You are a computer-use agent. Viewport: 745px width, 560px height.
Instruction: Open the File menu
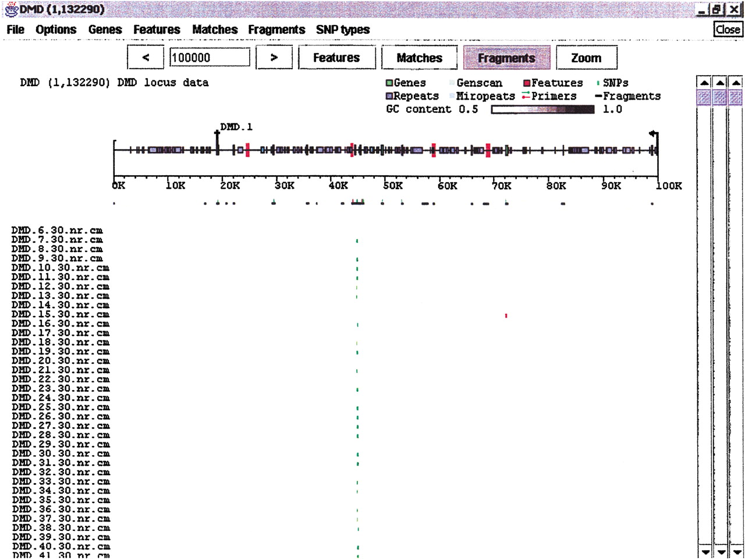[16, 30]
